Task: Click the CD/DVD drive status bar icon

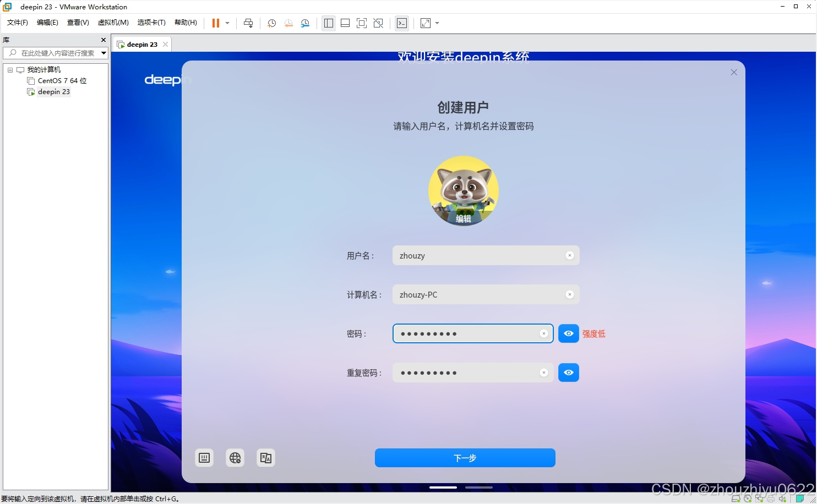Action: tap(748, 498)
